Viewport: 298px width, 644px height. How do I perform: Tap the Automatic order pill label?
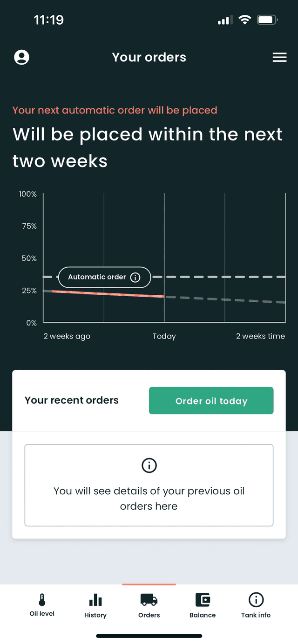coord(97,277)
